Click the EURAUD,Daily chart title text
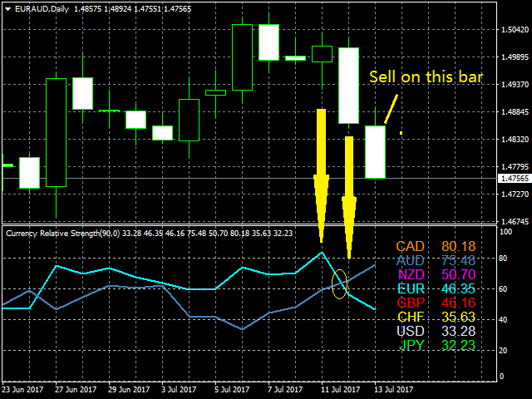The width and height of the screenshot is (532, 399). (x=42, y=9)
